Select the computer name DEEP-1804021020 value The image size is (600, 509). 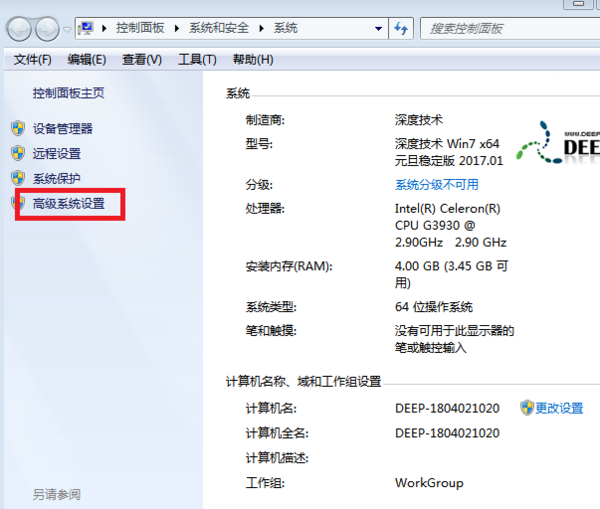(447, 408)
